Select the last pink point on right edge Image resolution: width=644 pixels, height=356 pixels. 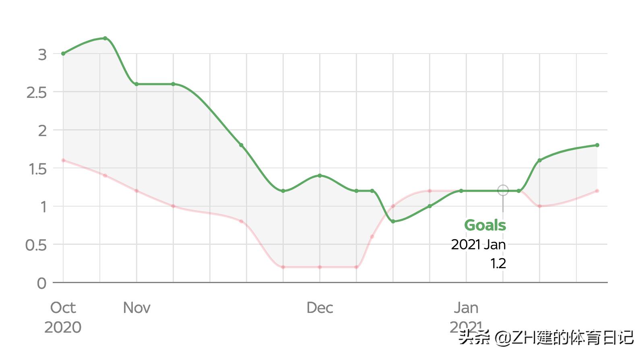point(597,191)
